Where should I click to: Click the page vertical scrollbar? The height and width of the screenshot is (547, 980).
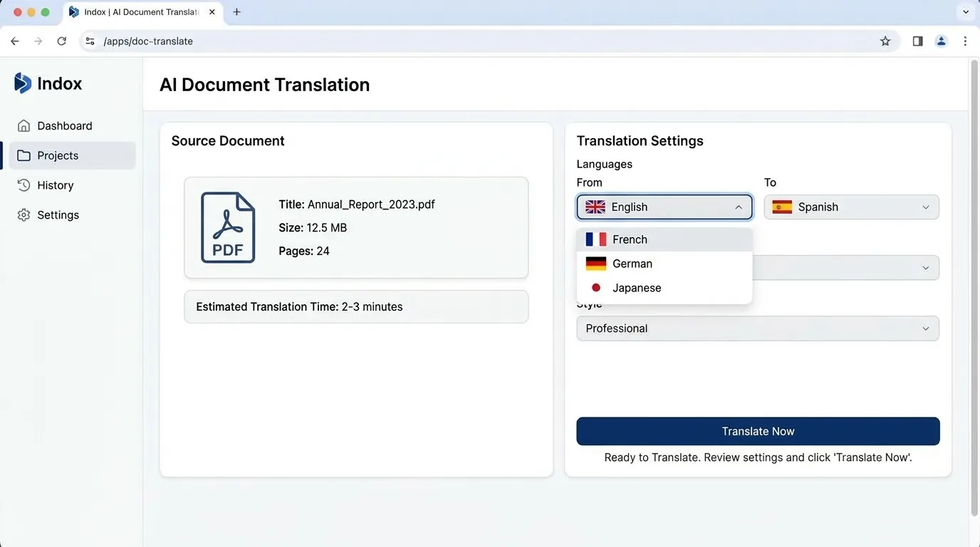pos(974,288)
